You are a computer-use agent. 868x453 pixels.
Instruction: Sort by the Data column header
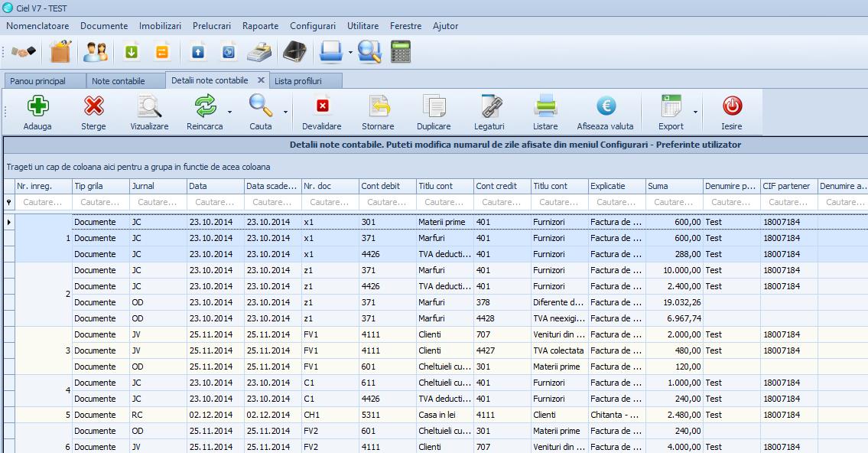(216, 186)
